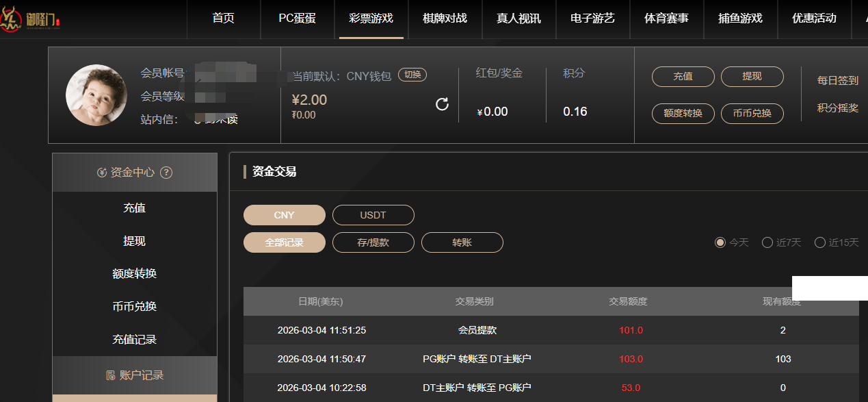Viewport: 868px width, 402px height.
Task: Switch currency to USDT
Action: 373,214
